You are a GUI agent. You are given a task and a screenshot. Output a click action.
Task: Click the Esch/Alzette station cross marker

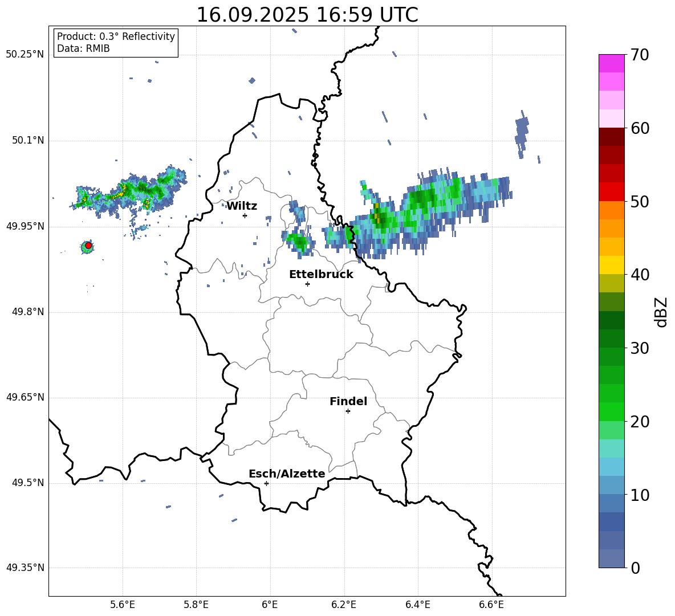click(266, 483)
